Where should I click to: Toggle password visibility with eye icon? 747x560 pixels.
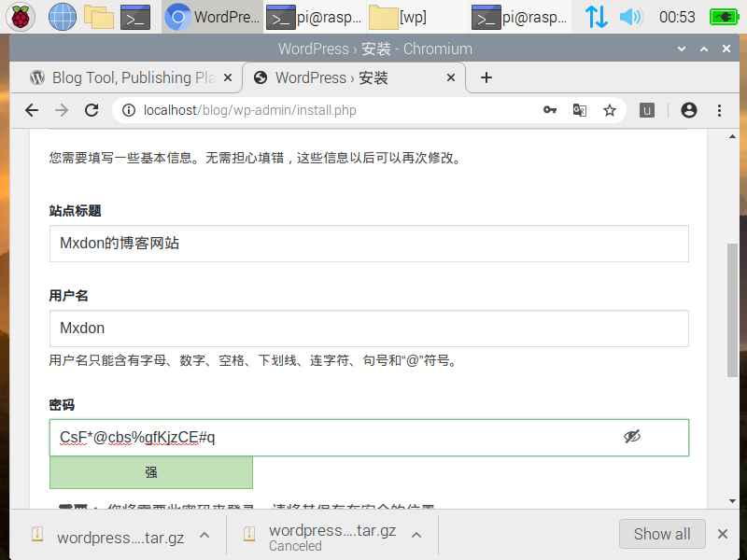pos(632,437)
